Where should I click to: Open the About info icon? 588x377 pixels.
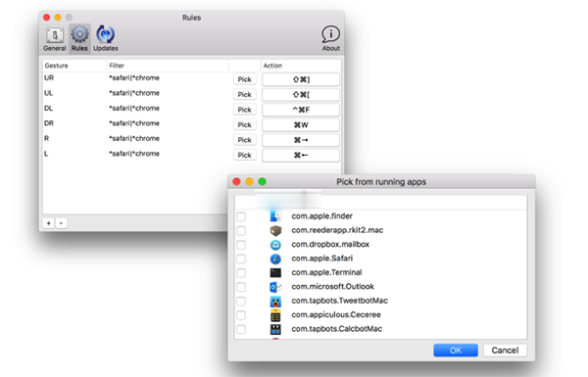(331, 38)
